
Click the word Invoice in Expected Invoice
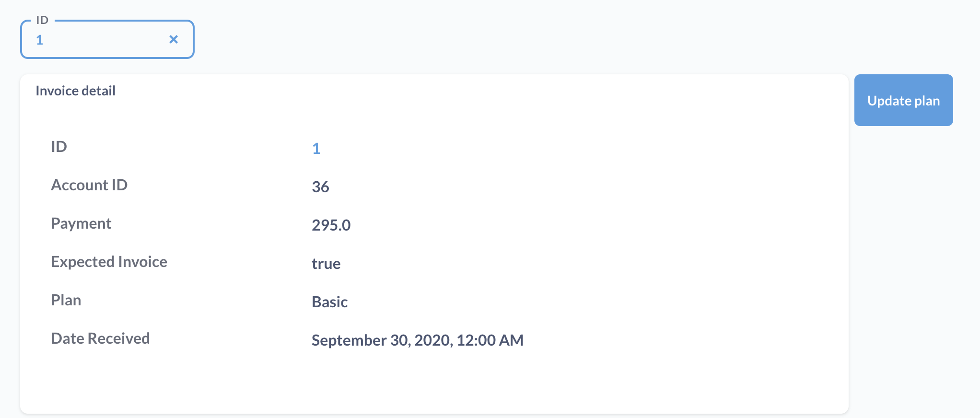(142, 262)
